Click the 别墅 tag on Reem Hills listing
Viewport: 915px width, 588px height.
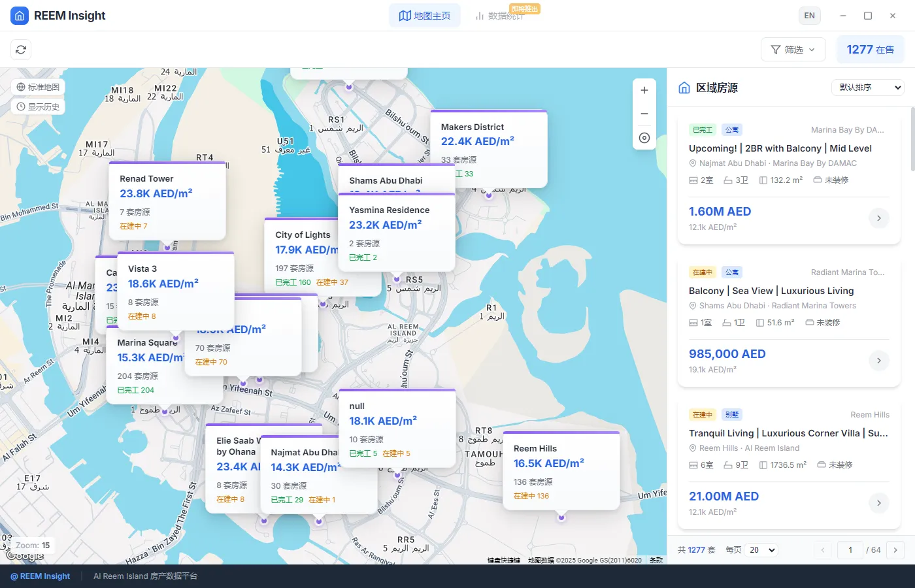pos(732,415)
